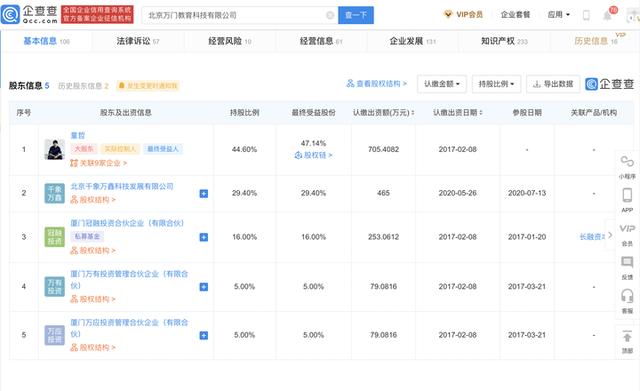Click shareholder photo in row 1
The width and height of the screenshot is (640, 391).
pos(55,149)
